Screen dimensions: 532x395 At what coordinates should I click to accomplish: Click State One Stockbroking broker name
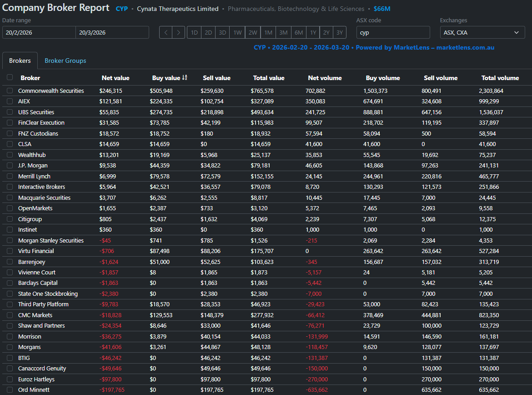click(48, 294)
